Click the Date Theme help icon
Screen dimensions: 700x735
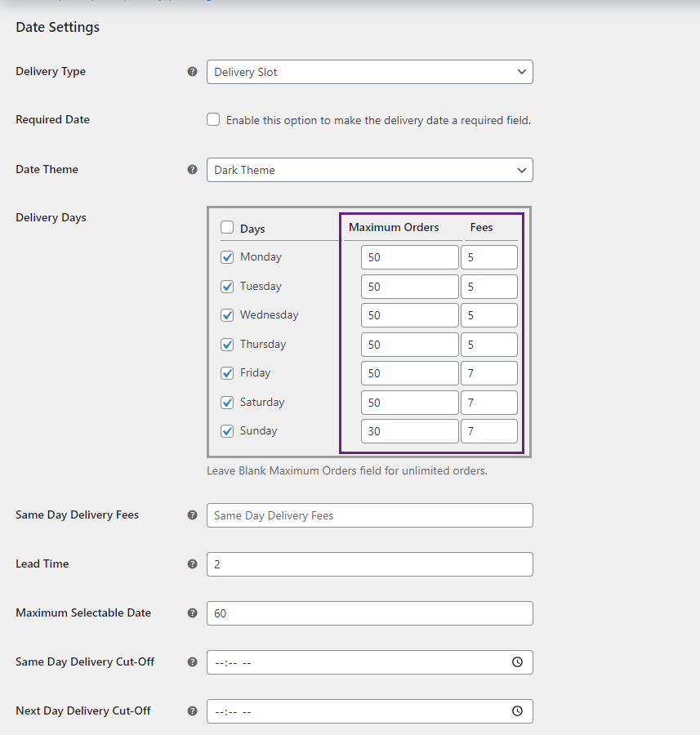192,170
